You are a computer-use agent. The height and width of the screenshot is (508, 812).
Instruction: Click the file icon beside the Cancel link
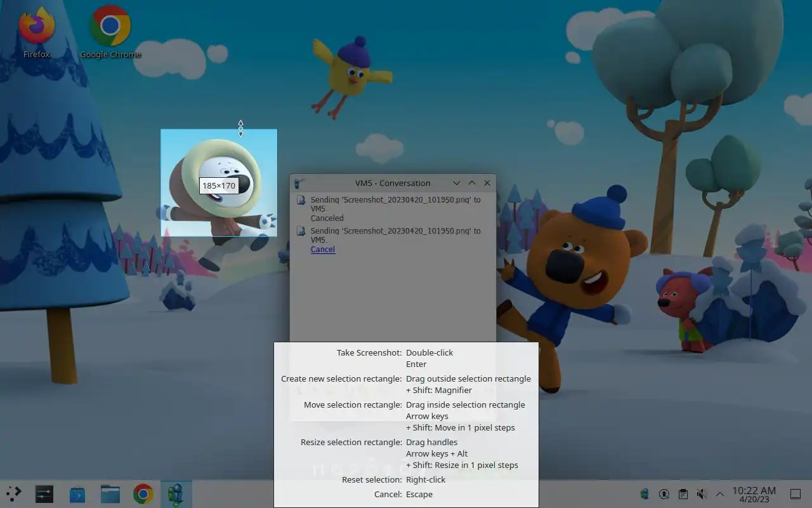click(x=301, y=232)
